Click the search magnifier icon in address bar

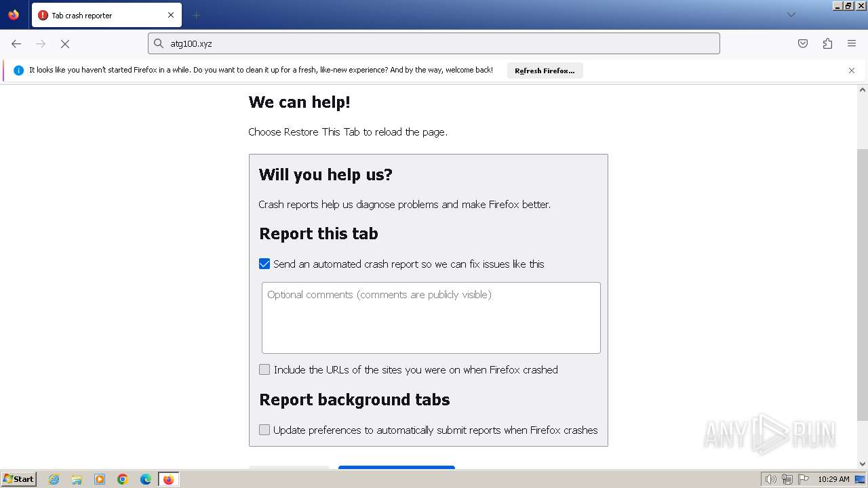click(x=159, y=43)
